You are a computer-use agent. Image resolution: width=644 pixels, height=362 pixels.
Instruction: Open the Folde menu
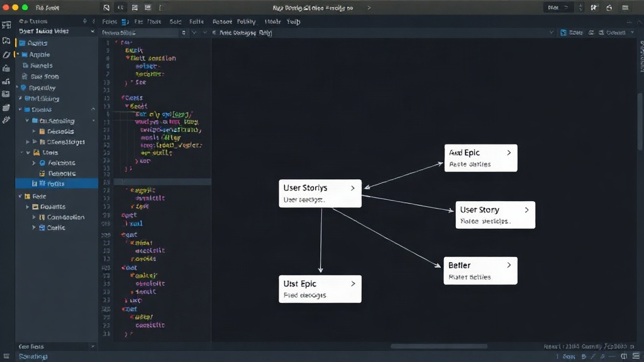point(109,22)
